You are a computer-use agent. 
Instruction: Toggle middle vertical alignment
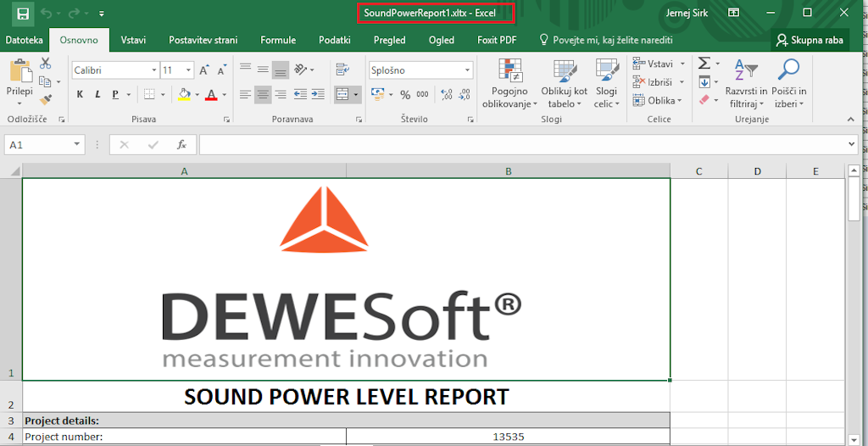263,70
